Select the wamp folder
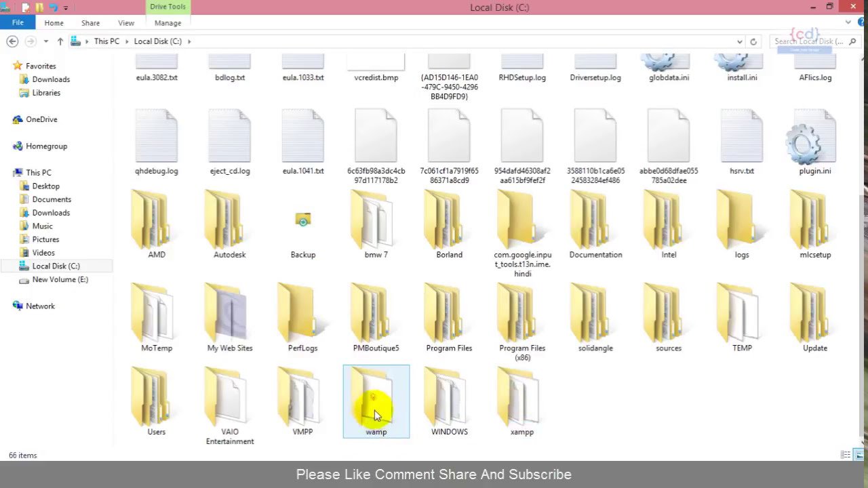The height and width of the screenshot is (488, 868). point(376,401)
